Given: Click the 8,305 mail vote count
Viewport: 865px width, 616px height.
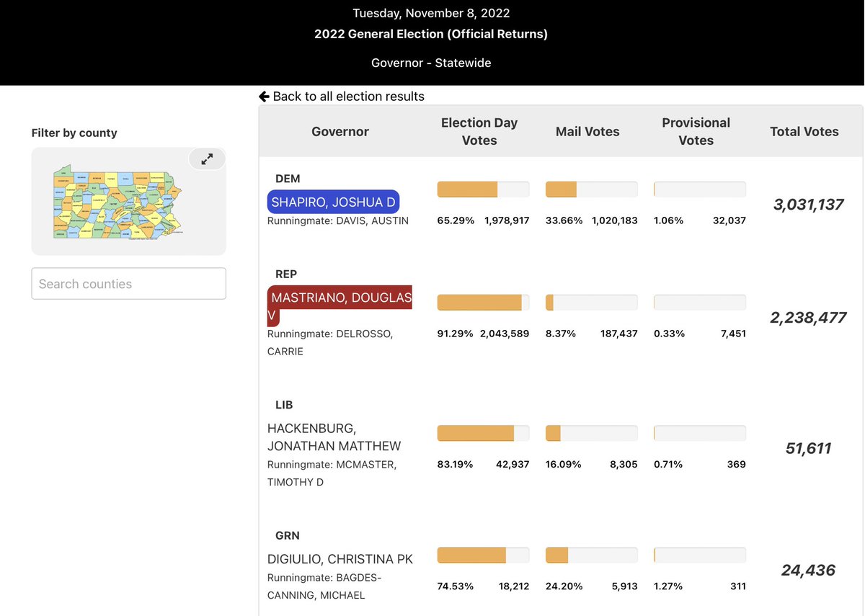Looking at the screenshot, I should pyautogui.click(x=624, y=465).
